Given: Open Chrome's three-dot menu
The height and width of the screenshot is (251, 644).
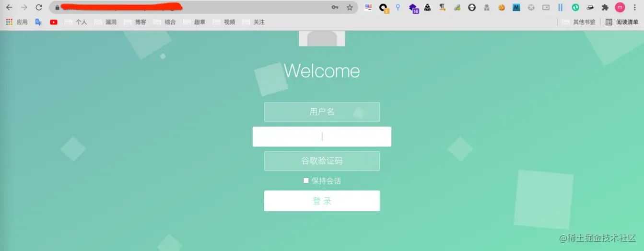Looking at the screenshot, I should tap(635, 8).
